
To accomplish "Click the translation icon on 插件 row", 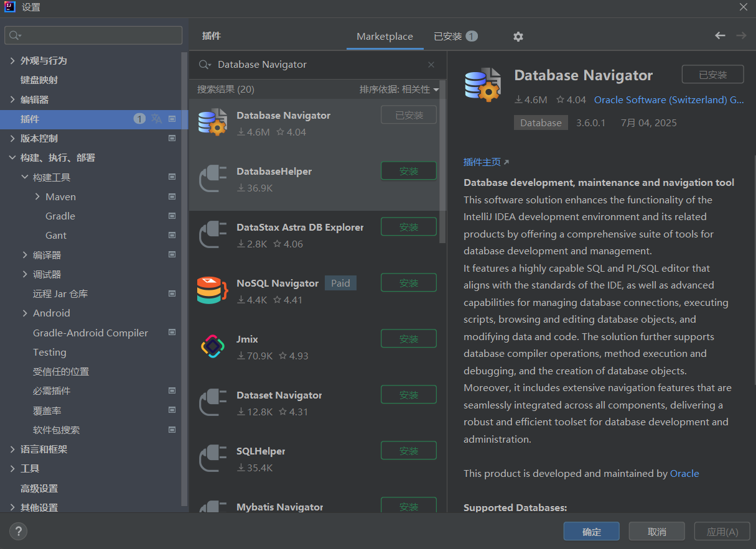I will tap(157, 119).
